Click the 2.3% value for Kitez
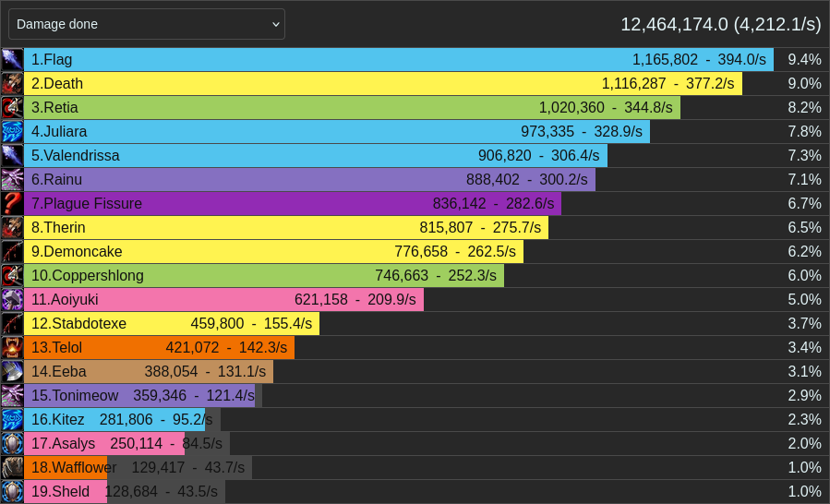This screenshot has width=830, height=504. 804,419
